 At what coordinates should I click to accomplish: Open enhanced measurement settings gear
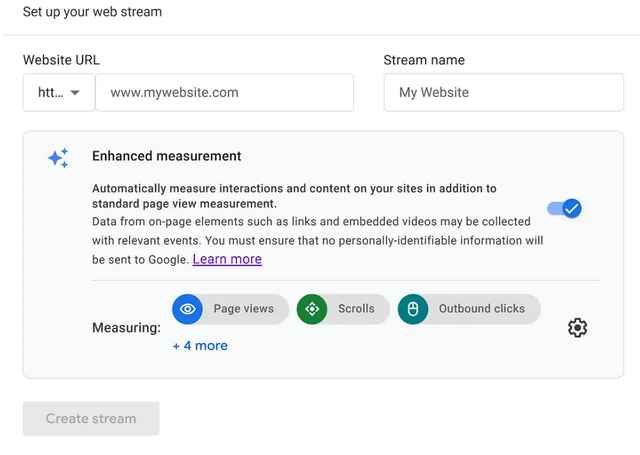(577, 328)
